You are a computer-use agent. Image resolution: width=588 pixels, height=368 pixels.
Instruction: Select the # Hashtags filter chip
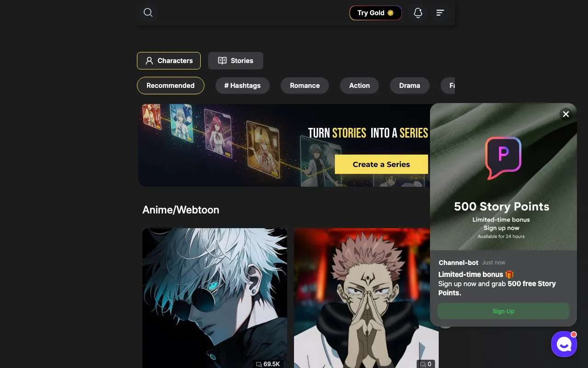click(x=243, y=86)
